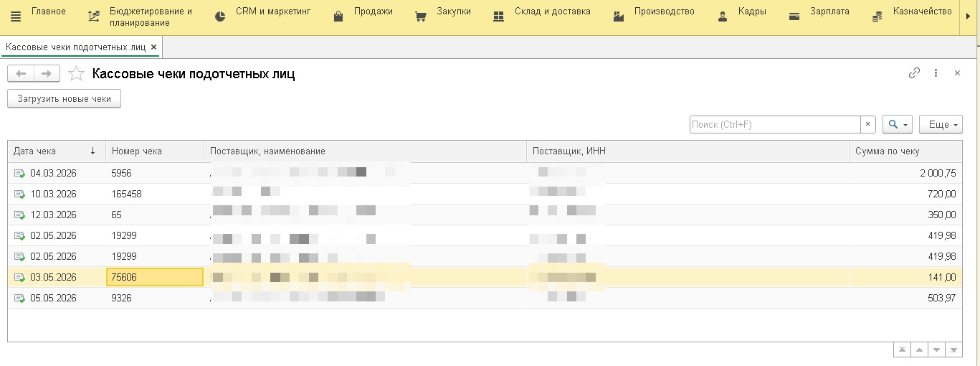Jump to list start with first-row arrow

click(x=902, y=349)
